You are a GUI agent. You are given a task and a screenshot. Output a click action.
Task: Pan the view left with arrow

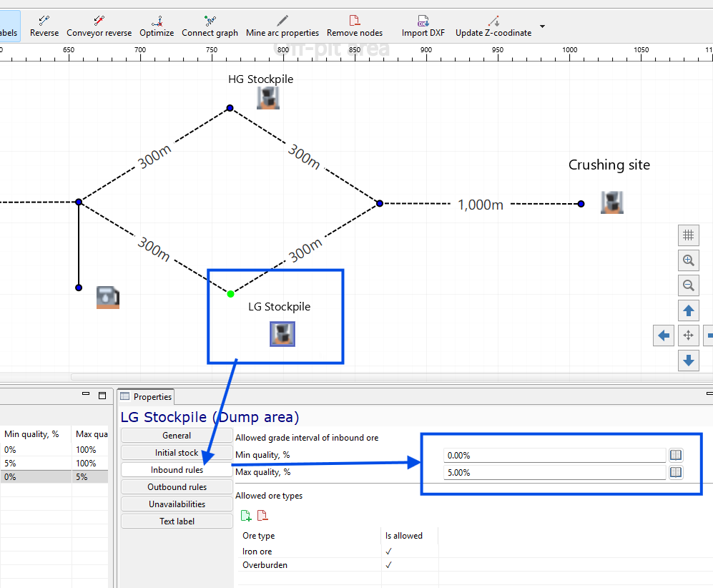(x=664, y=335)
